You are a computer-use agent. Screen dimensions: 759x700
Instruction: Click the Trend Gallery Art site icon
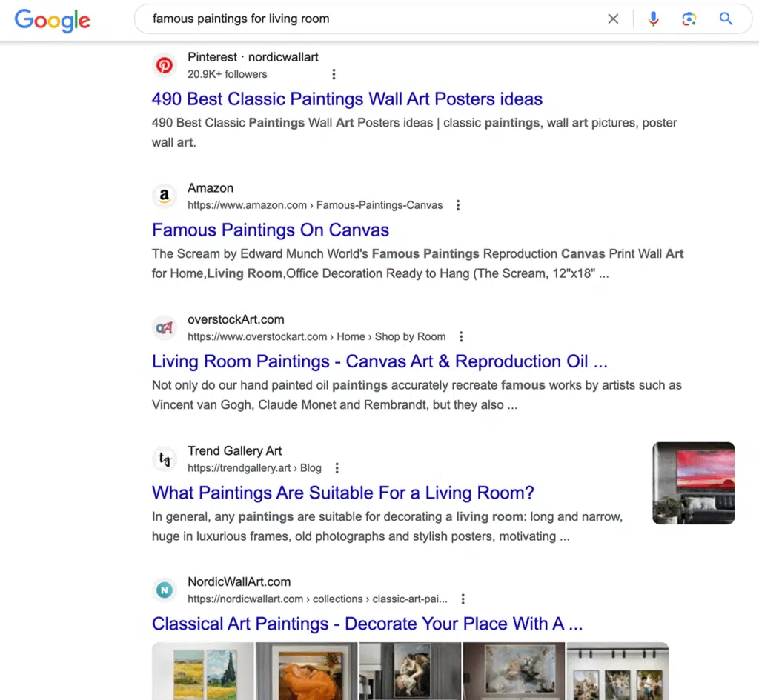pyautogui.click(x=164, y=459)
